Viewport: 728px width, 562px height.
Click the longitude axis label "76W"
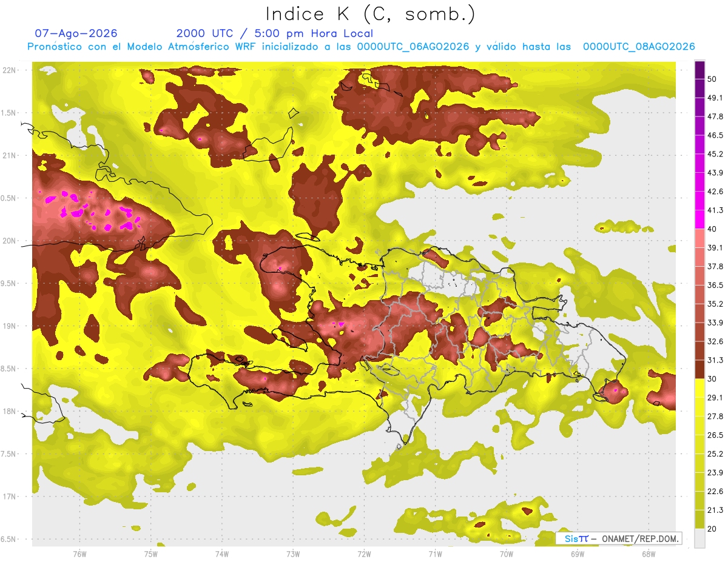point(79,554)
